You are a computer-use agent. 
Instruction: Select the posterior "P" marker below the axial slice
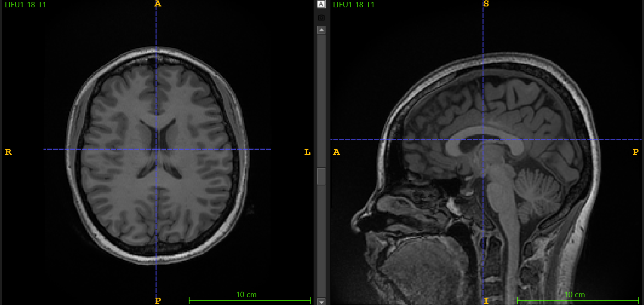coord(158,301)
